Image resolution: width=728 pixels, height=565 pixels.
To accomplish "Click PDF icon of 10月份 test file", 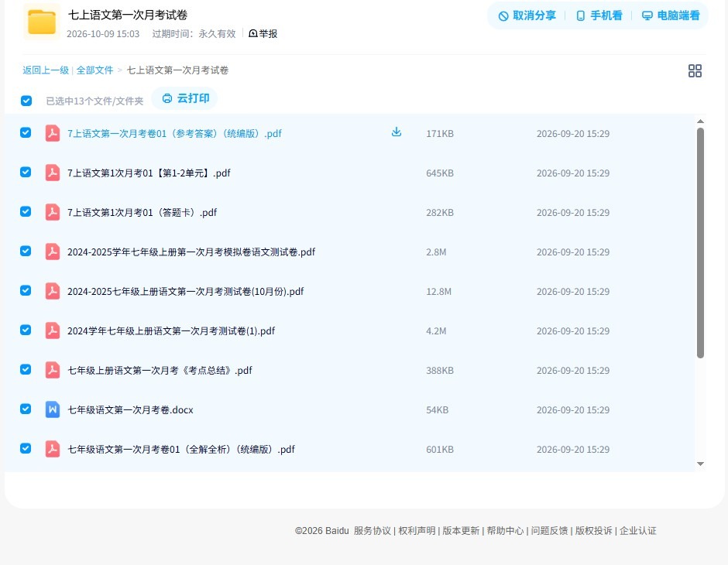I will (53, 291).
